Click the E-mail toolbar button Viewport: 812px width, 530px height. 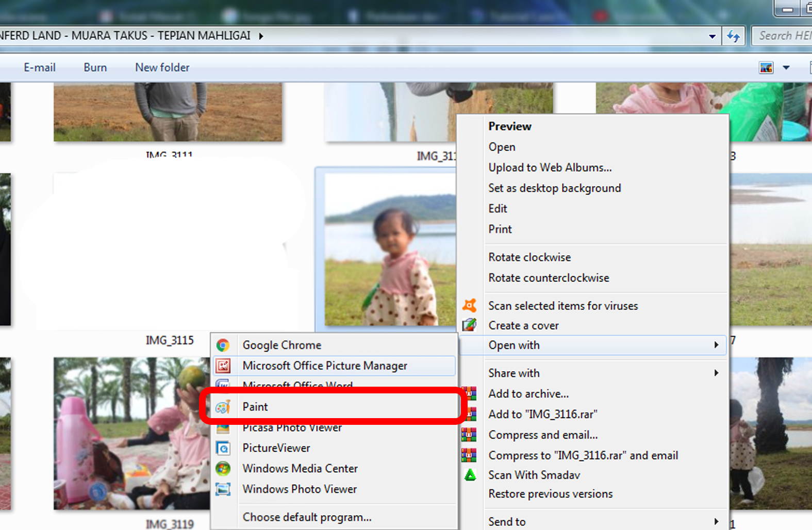[x=39, y=68]
